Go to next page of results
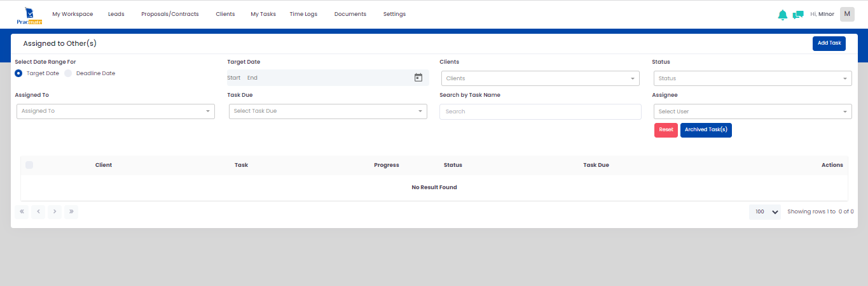 click(x=55, y=211)
